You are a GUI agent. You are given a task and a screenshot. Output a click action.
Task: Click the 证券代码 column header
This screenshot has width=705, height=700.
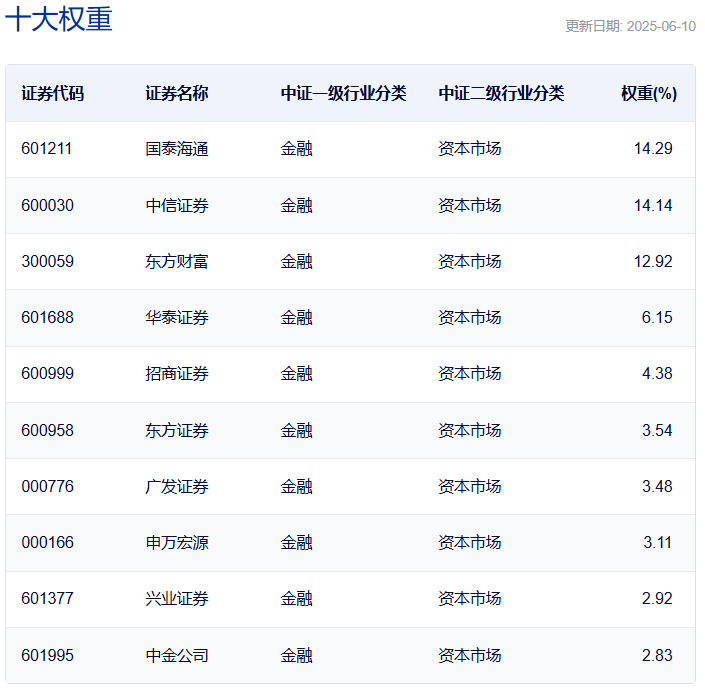[53, 94]
